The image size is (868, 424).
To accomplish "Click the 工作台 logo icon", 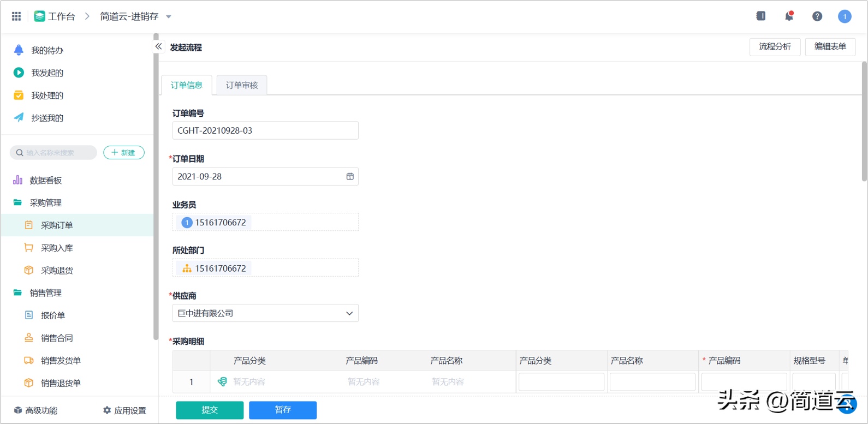I will click(39, 16).
